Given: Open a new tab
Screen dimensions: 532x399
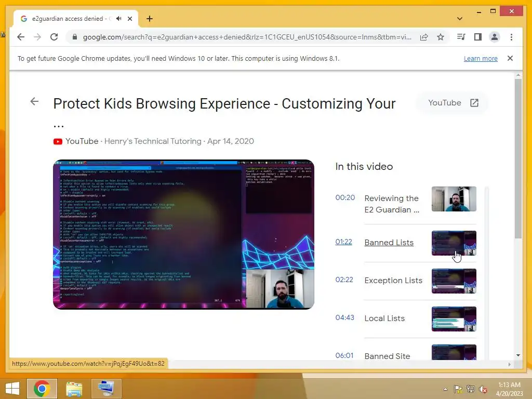Looking at the screenshot, I should point(150,19).
